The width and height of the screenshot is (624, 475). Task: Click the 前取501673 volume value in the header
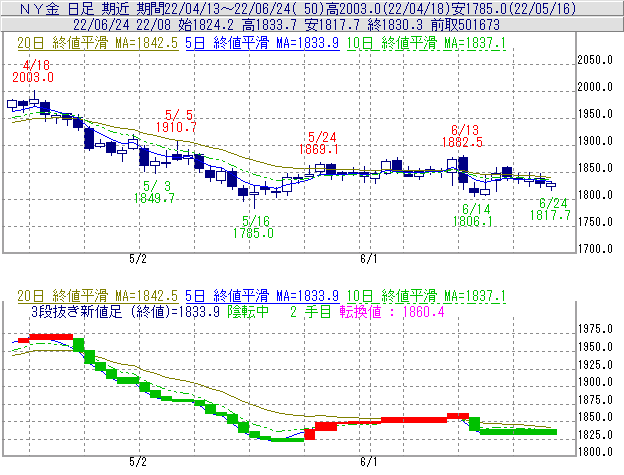pos(465,25)
